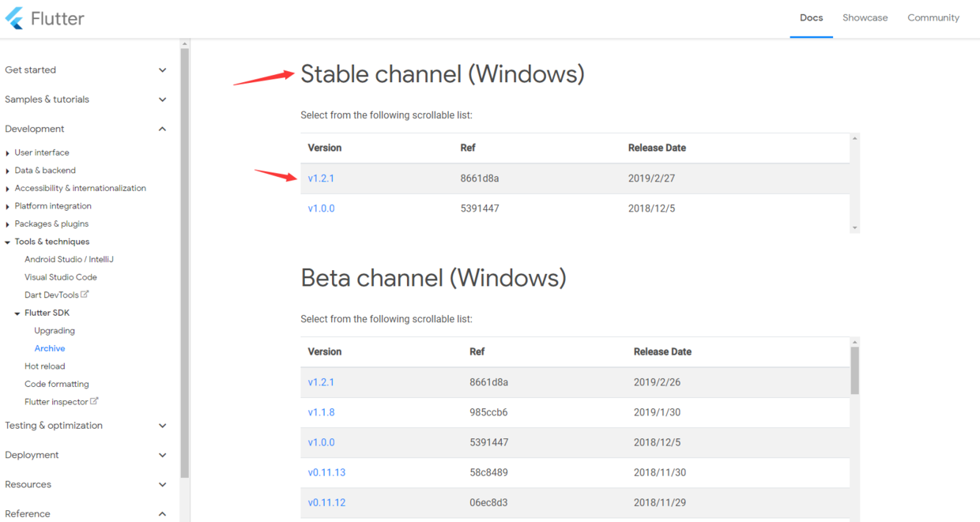Download stable v1.2.1 version link
The height and width of the screenshot is (522, 980).
321,178
